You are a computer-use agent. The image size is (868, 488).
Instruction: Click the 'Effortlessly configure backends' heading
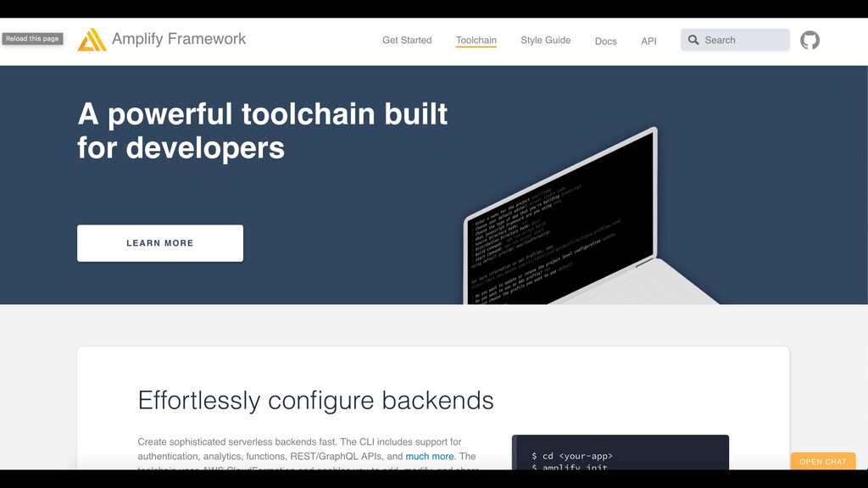pyautogui.click(x=315, y=401)
